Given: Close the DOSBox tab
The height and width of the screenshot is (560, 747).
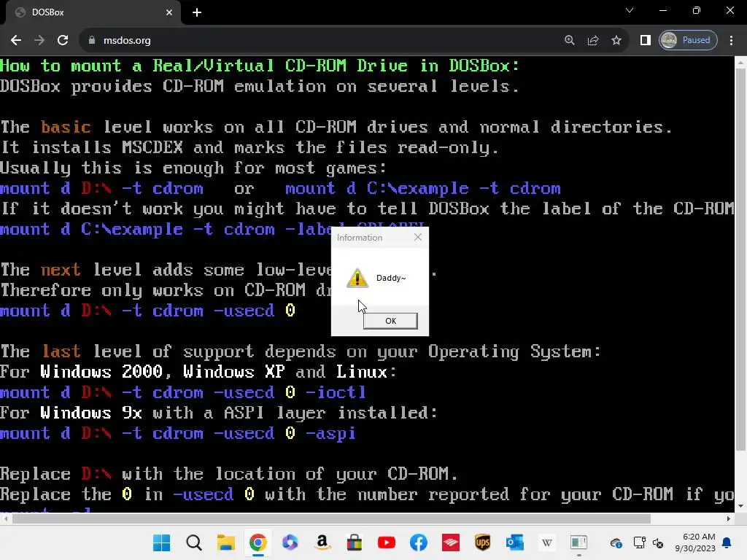Looking at the screenshot, I should click(169, 12).
